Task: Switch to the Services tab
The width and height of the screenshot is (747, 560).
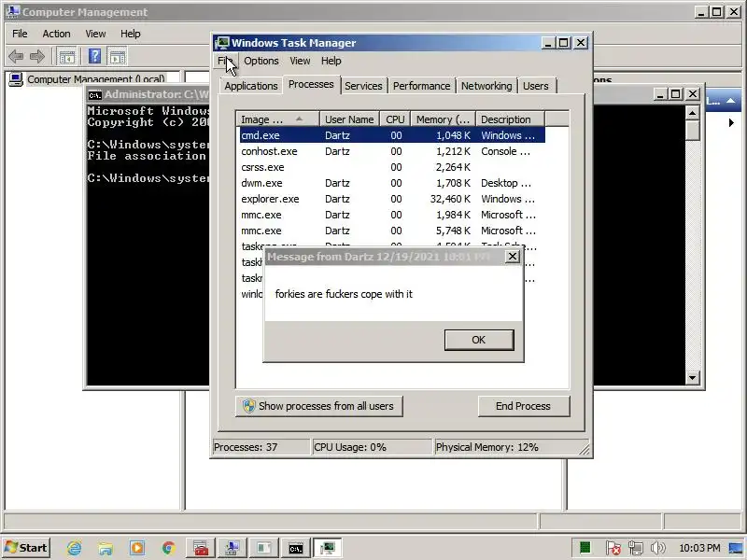Action: point(363,86)
